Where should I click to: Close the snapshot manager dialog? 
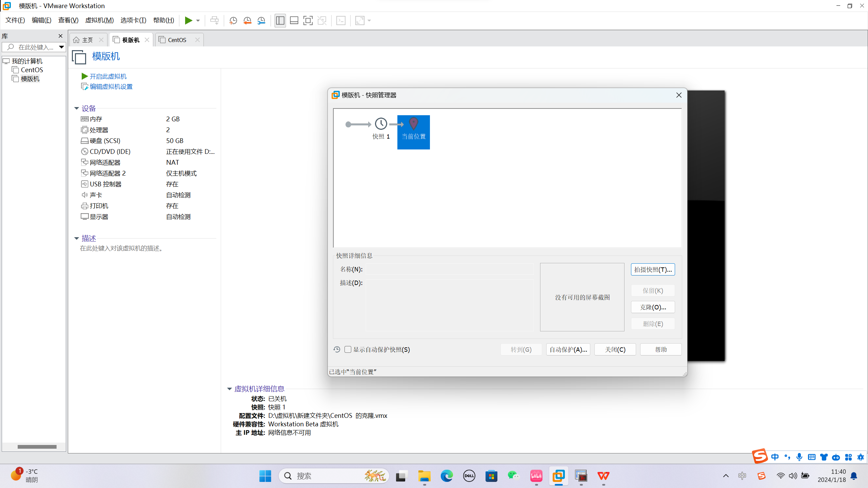[x=679, y=95]
